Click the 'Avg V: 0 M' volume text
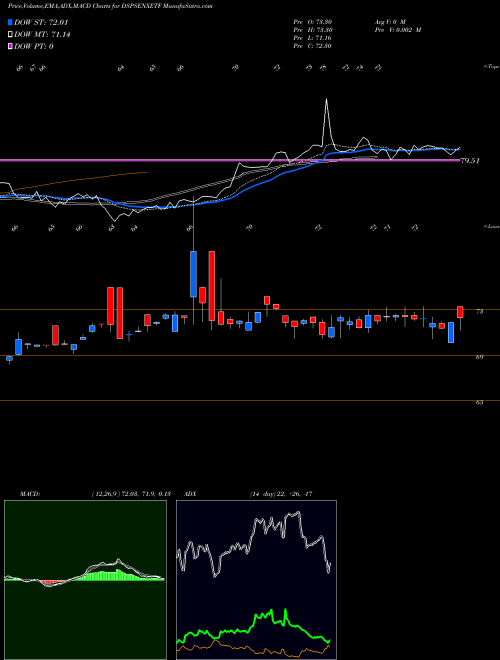The image size is (500, 660). coord(389,22)
